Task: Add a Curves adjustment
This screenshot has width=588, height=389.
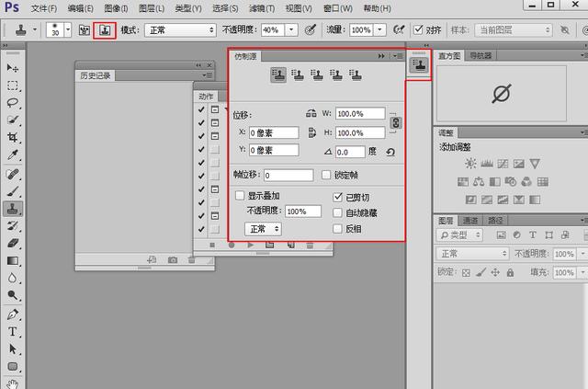Action: pos(503,164)
